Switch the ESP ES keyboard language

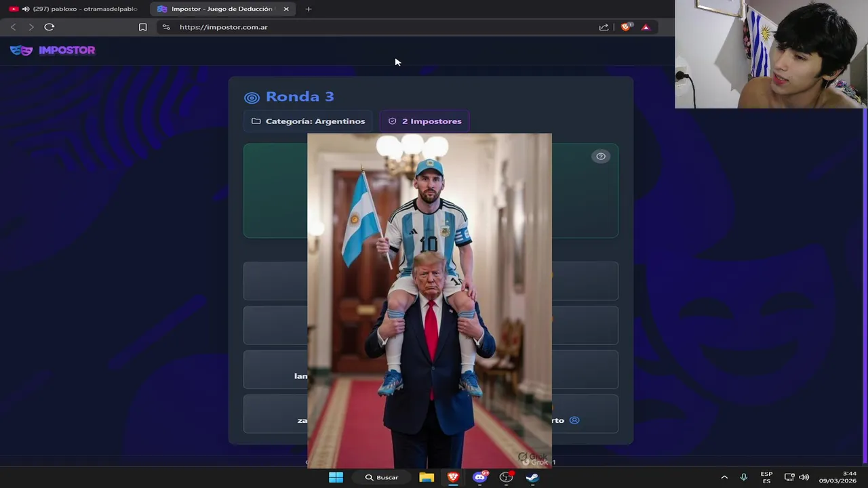pos(766,477)
